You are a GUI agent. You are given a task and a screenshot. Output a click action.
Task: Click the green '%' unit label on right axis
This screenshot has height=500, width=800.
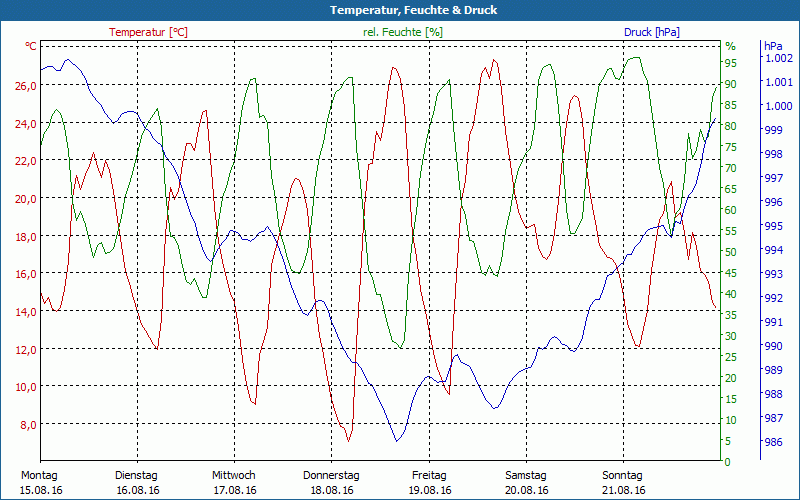730,46
